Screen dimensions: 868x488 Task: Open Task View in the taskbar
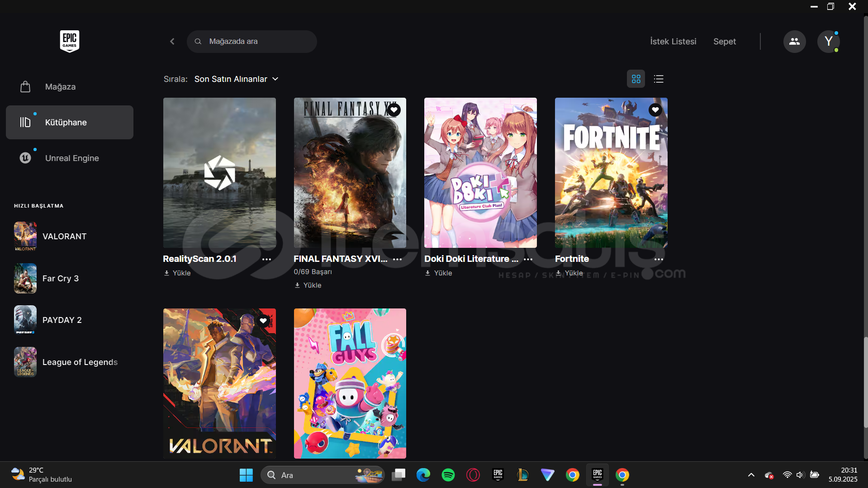pyautogui.click(x=398, y=475)
